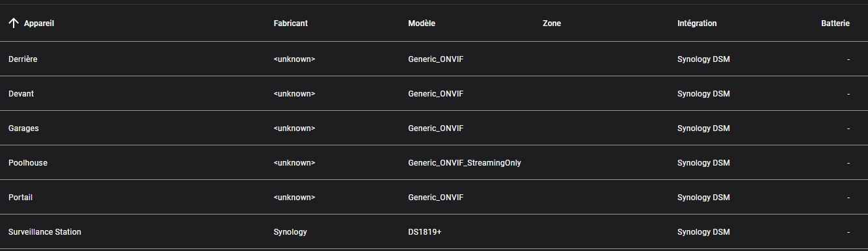
Task: Sort by Intégration column header
Action: click(697, 23)
